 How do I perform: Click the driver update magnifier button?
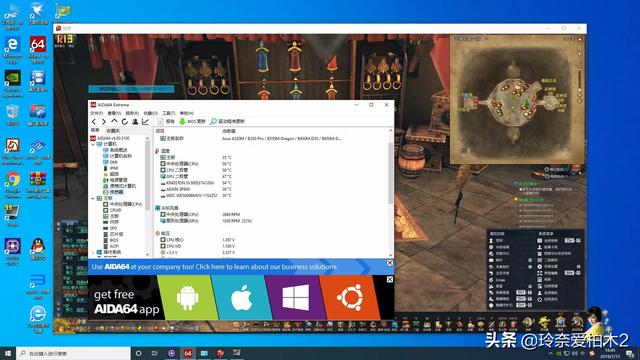227,122
